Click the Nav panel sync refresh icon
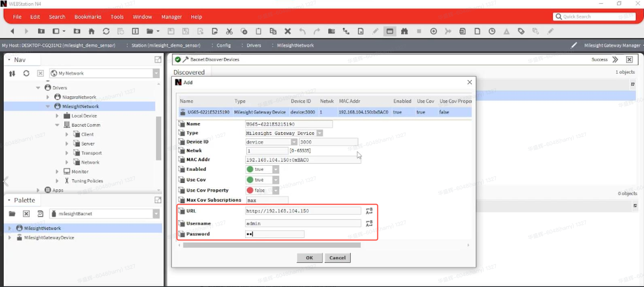The height and width of the screenshot is (287, 644). coord(26,73)
